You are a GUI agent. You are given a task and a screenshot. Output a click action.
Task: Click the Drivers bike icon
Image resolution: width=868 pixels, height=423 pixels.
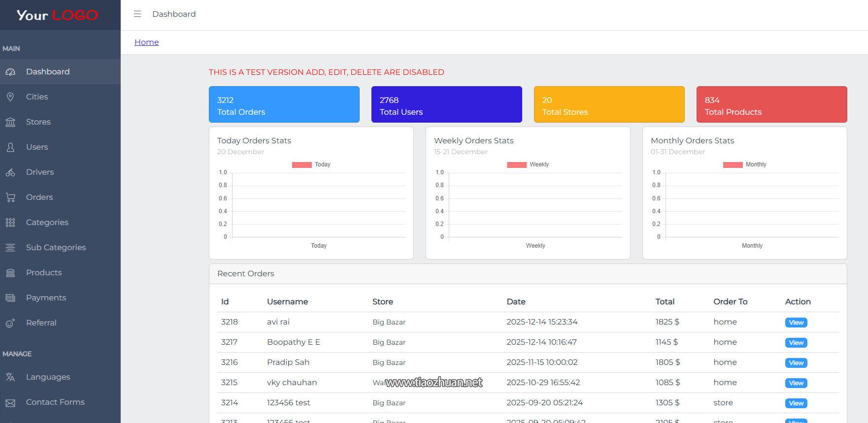coord(10,172)
